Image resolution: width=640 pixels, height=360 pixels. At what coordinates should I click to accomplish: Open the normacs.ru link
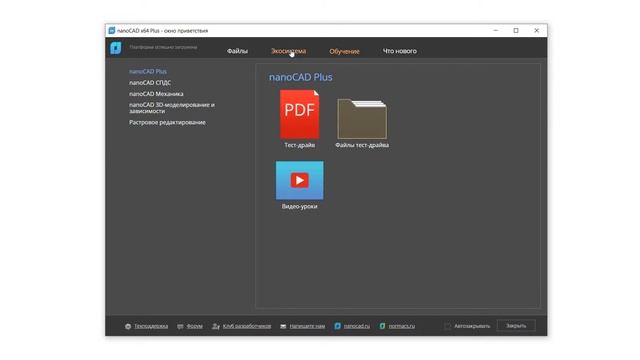pos(402,326)
